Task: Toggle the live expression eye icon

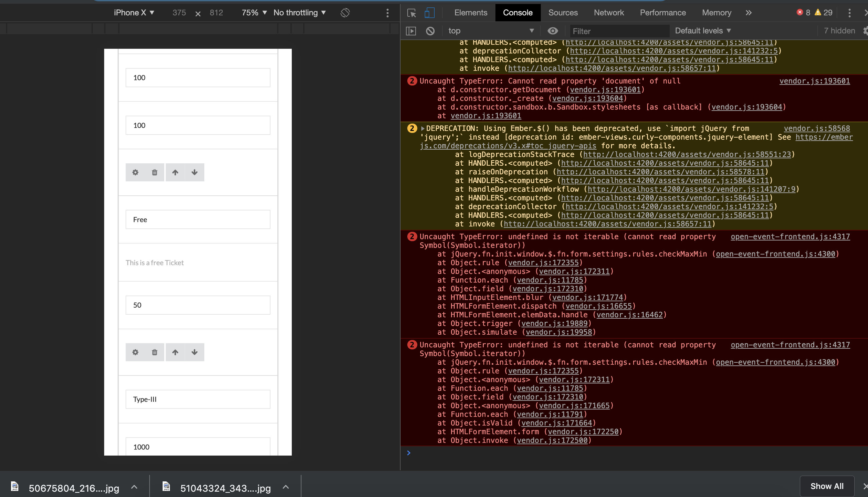Action: coord(553,31)
